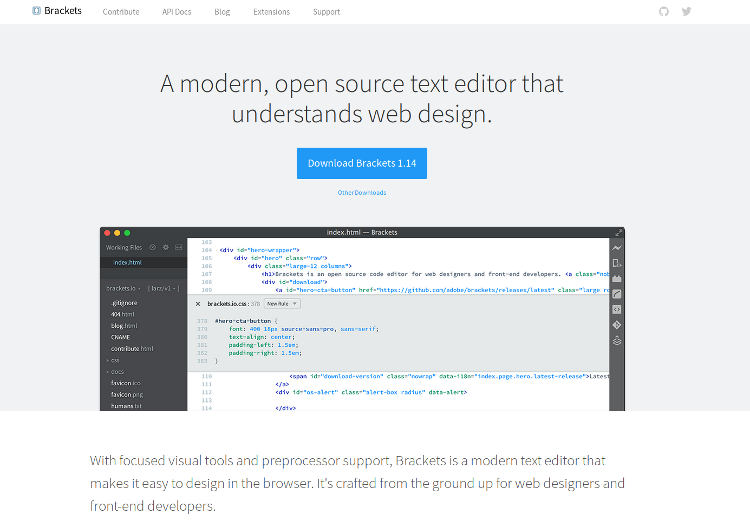Open blog.html in the file tree
The image size is (750, 521).
(x=124, y=326)
